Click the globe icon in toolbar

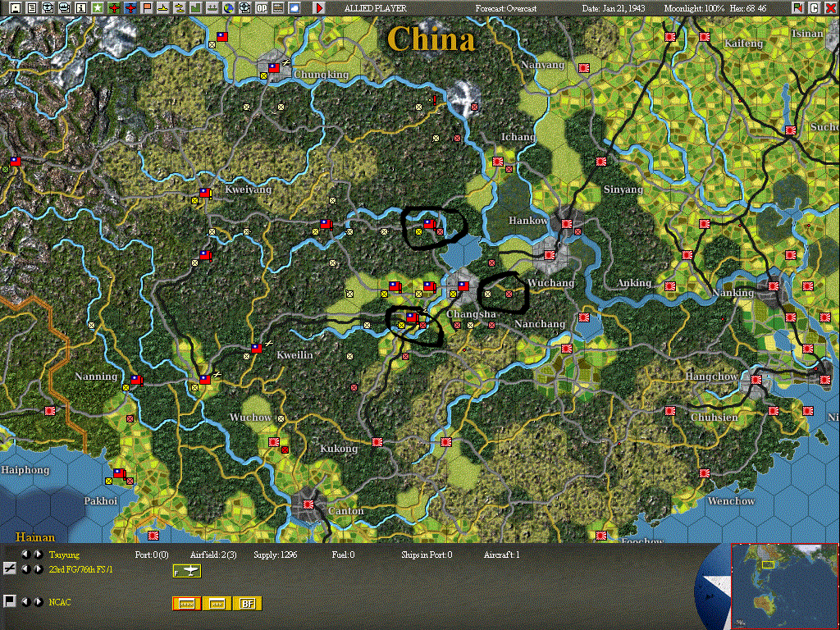click(229, 7)
